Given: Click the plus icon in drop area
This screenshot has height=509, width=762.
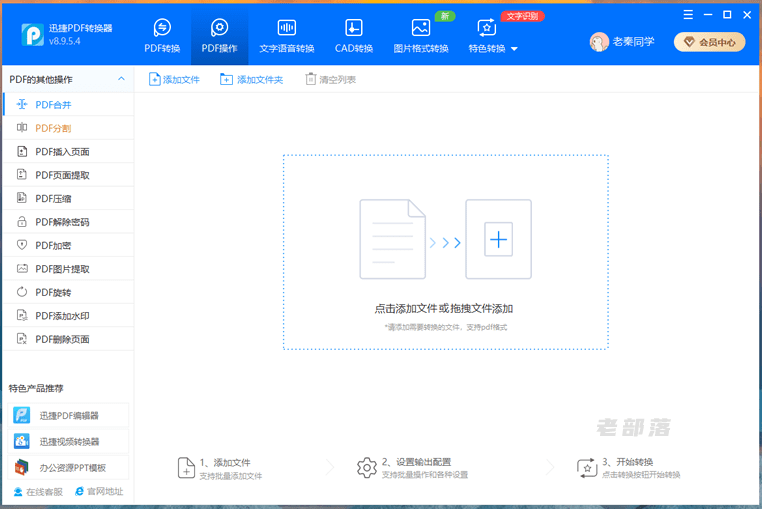Looking at the screenshot, I should tap(498, 240).
